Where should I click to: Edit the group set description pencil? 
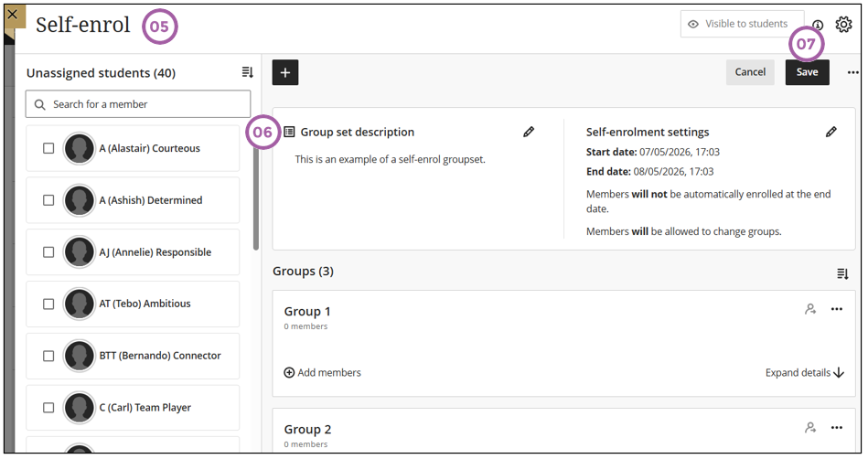click(529, 132)
